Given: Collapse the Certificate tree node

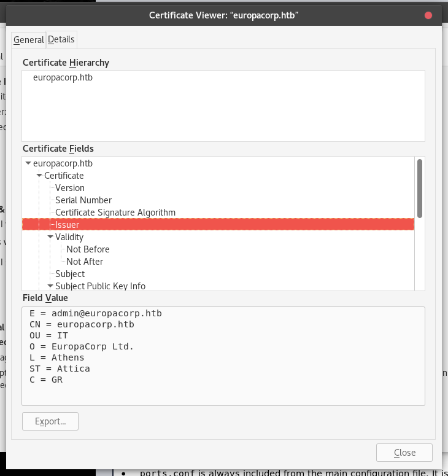Looking at the screenshot, I should point(39,176).
